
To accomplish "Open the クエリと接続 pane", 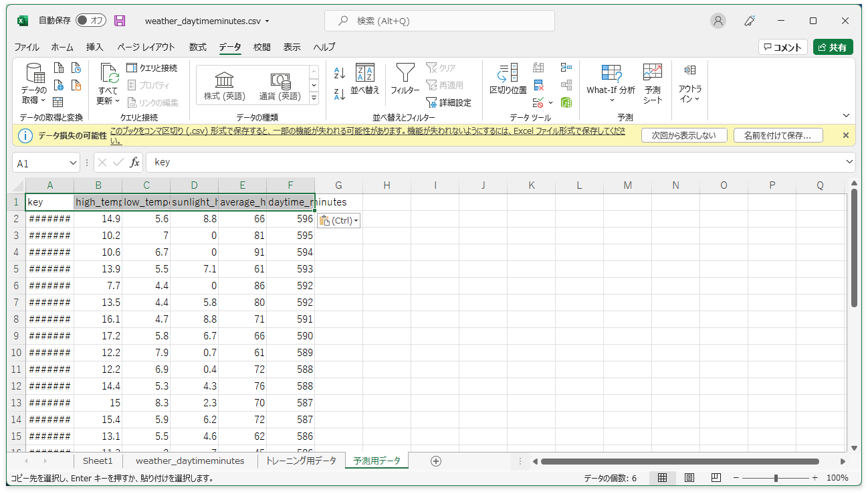I will click(x=152, y=68).
